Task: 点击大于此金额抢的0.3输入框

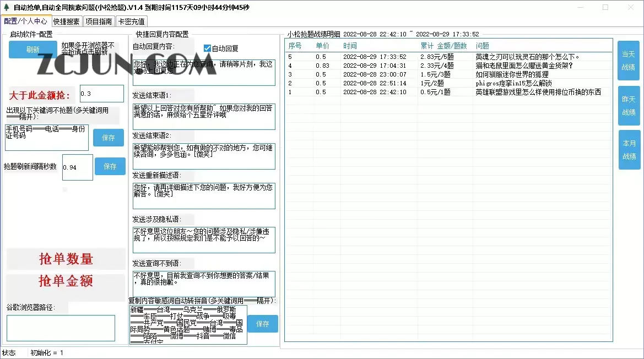Action: click(x=101, y=94)
